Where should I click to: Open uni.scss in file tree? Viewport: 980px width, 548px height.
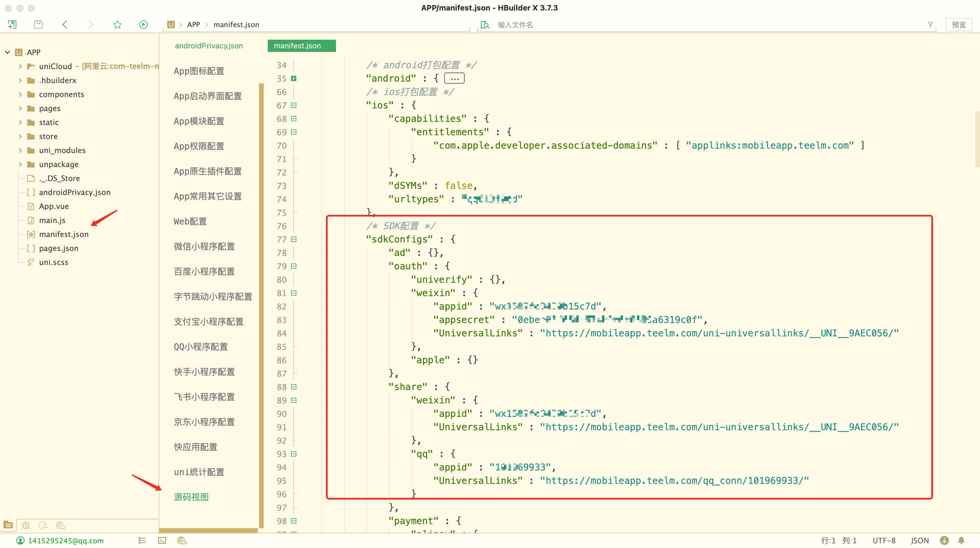pos(54,262)
